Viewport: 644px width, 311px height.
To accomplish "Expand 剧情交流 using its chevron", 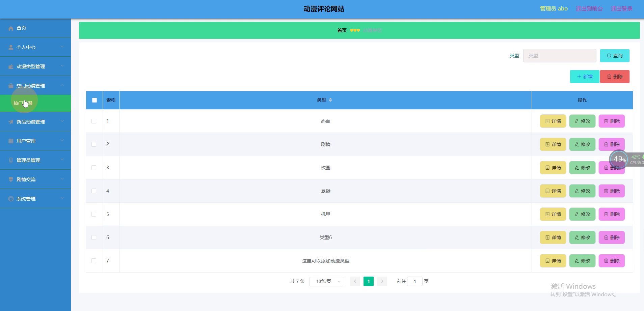I will click(62, 179).
